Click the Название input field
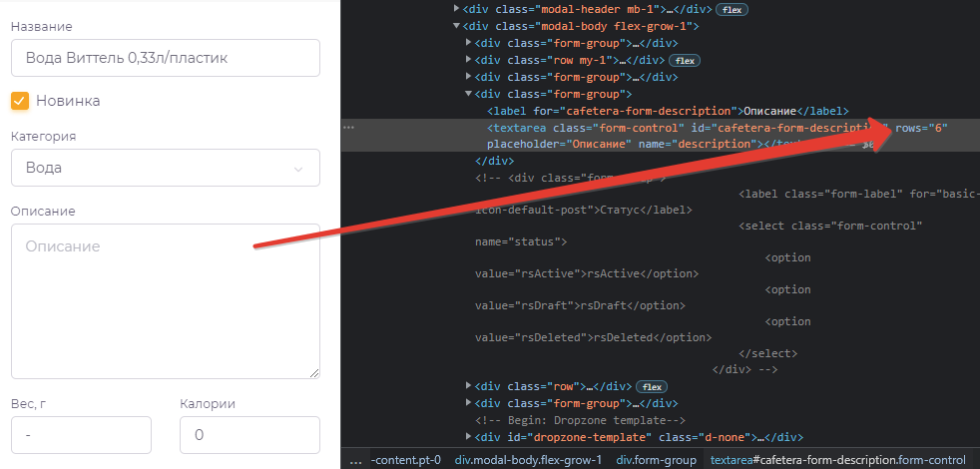The image size is (980, 469). point(165,58)
